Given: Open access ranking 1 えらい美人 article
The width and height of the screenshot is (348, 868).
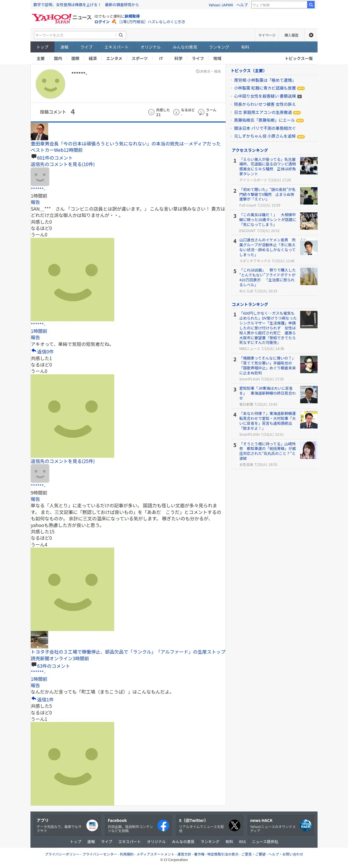Looking at the screenshot, I should point(267,167).
